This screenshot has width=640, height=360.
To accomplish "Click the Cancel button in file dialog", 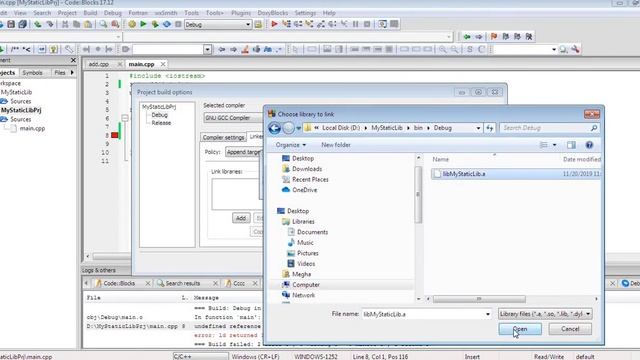I will pyautogui.click(x=570, y=329).
